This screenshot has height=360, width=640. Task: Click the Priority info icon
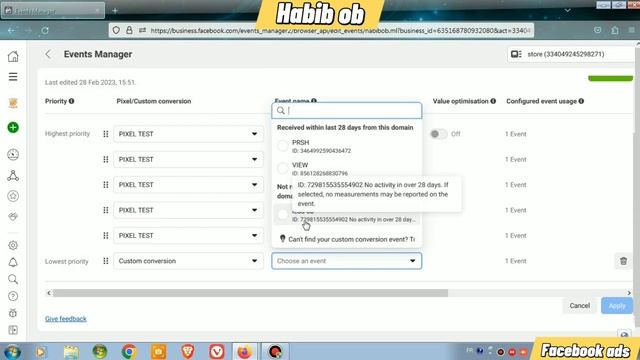point(71,101)
